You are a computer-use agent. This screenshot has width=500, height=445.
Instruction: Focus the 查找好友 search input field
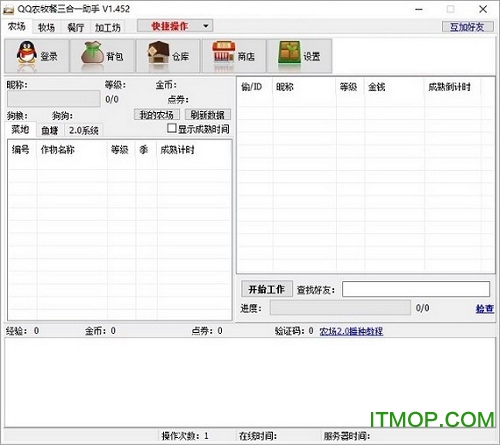pyautogui.click(x=416, y=289)
